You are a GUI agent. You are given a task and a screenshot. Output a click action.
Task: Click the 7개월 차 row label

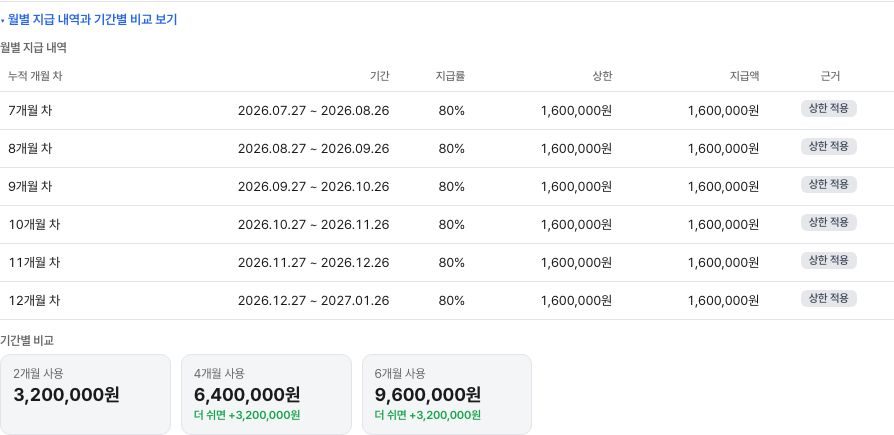30,111
